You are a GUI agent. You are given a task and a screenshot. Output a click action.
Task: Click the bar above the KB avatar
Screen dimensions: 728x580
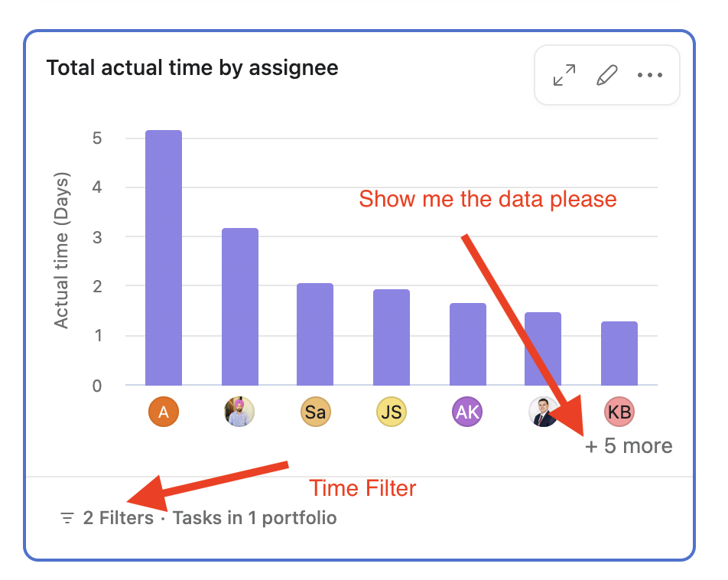(x=619, y=354)
